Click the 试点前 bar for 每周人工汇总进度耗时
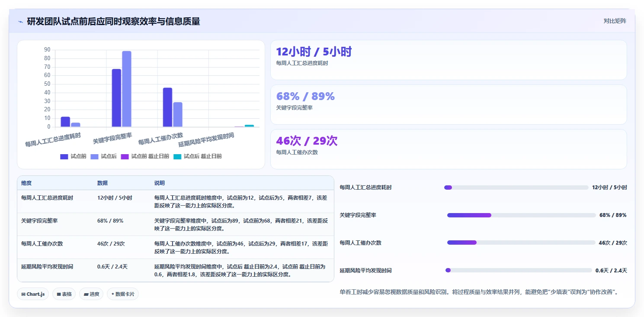 click(65, 122)
